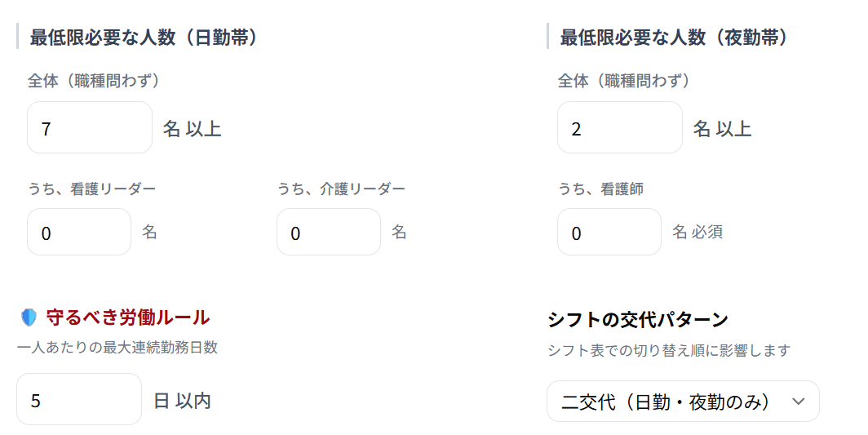Click the シフト表での切り替え順に影響します description
Image resolution: width=868 pixels, height=435 pixels.
(x=668, y=350)
